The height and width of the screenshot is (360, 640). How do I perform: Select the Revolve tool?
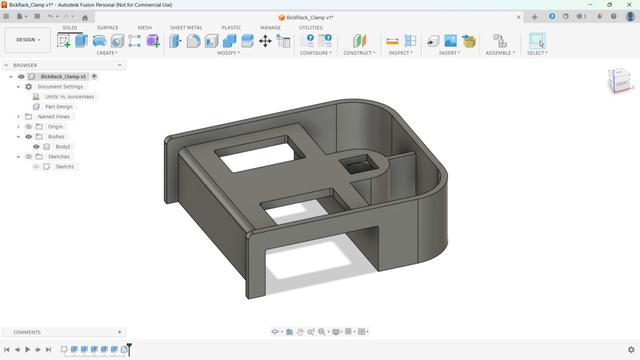(x=99, y=41)
